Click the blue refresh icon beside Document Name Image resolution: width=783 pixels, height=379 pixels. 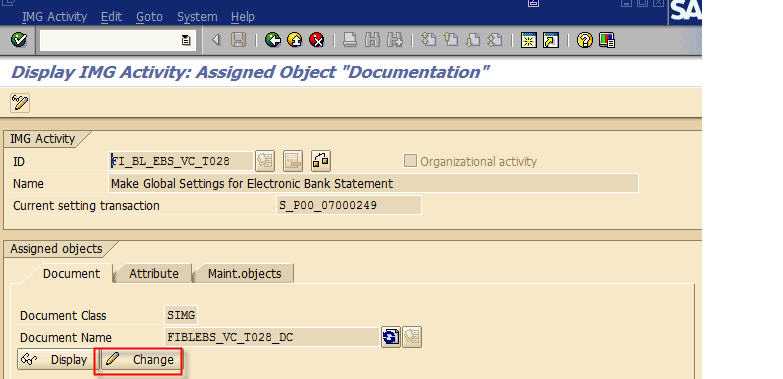tap(391, 337)
